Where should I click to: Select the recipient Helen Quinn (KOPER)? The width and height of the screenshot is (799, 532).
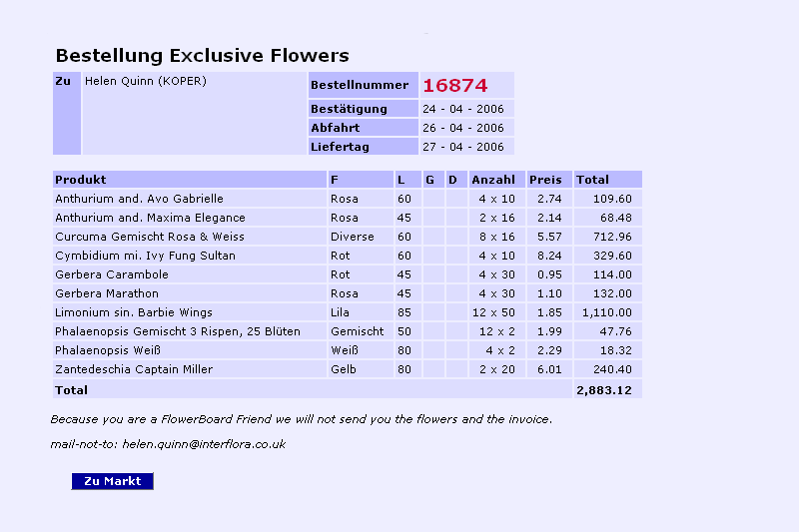(145, 81)
